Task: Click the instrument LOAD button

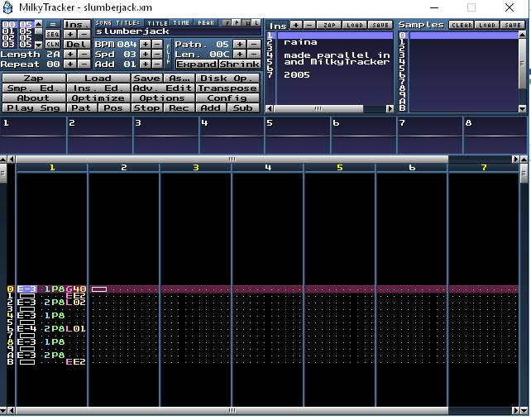Action: click(355, 25)
